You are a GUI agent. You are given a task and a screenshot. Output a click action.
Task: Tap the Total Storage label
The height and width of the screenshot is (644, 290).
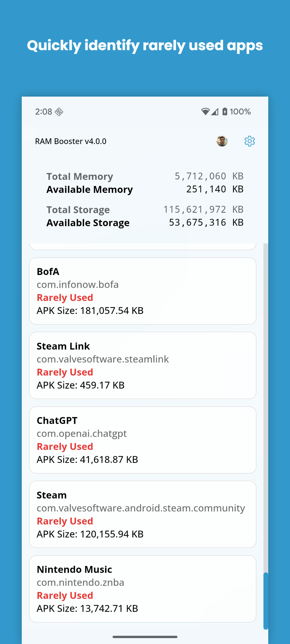click(x=78, y=210)
